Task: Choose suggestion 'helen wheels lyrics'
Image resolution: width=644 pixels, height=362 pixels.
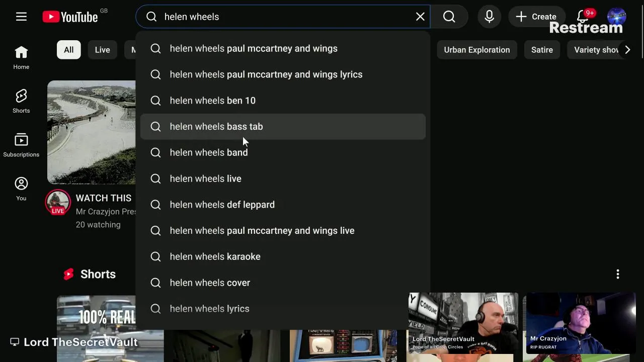Action: point(283,309)
